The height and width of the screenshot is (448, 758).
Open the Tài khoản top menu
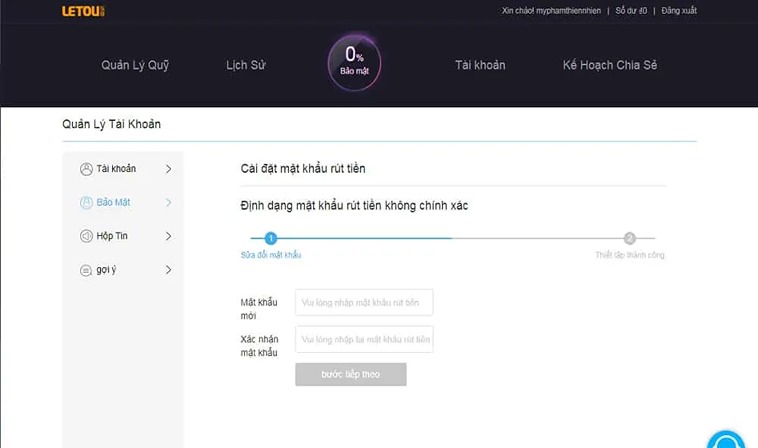coord(480,65)
